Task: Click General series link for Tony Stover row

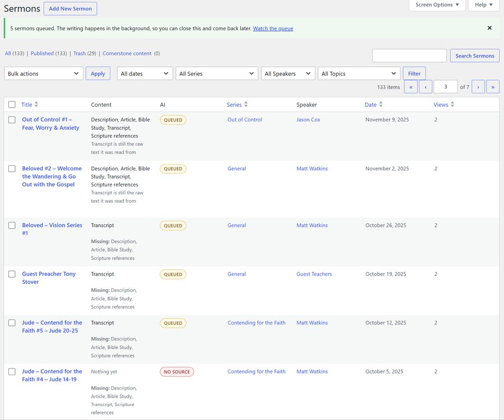Action: (x=236, y=274)
